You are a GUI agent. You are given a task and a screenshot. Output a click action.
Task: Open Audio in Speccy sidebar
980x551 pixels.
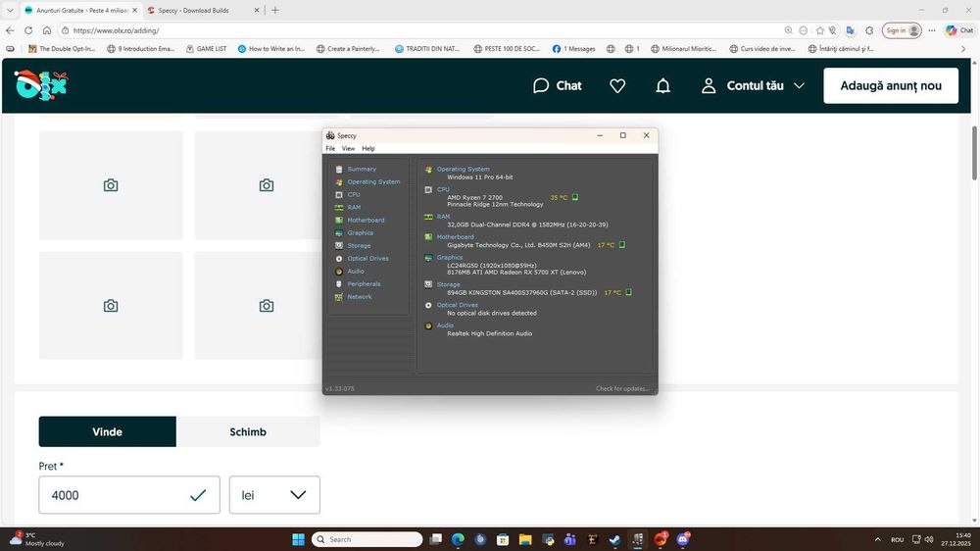tap(356, 271)
